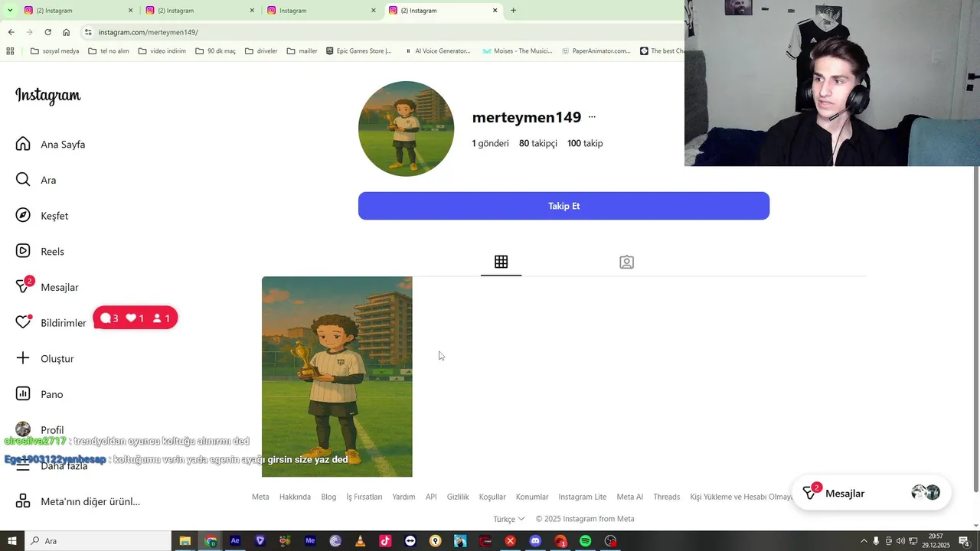
Task: Click the Takip Et follow button
Action: point(563,206)
